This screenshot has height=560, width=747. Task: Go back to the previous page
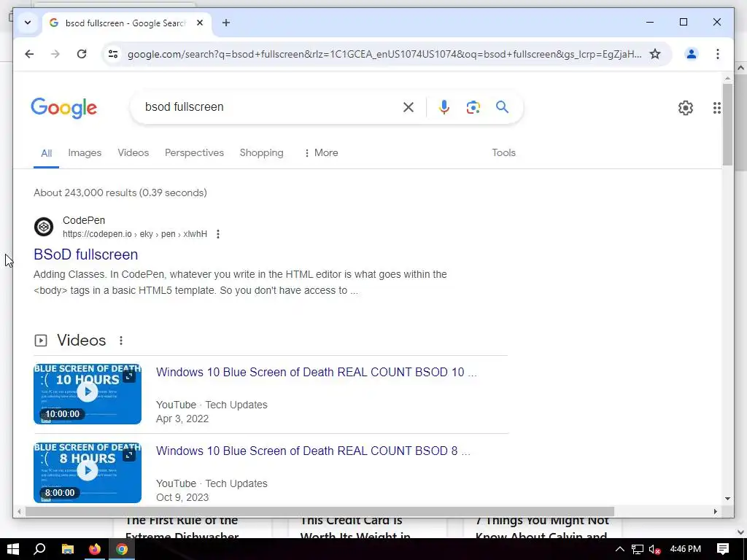pos(29,54)
